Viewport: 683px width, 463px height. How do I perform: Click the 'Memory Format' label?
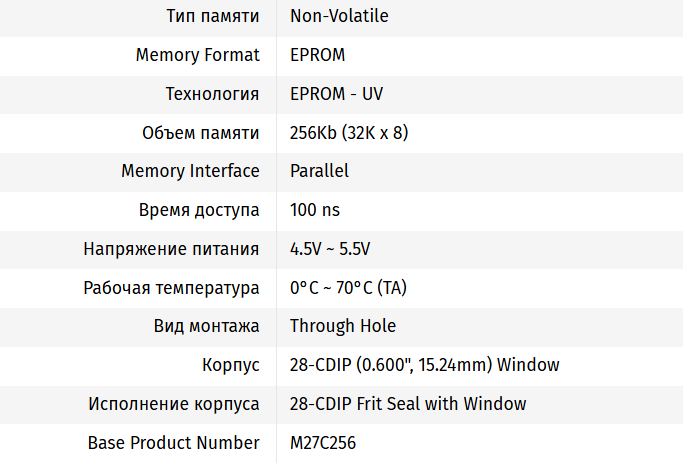[x=197, y=55]
